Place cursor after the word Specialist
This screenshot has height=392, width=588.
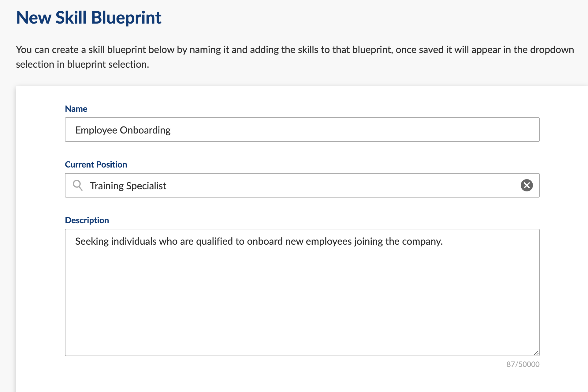(x=167, y=186)
